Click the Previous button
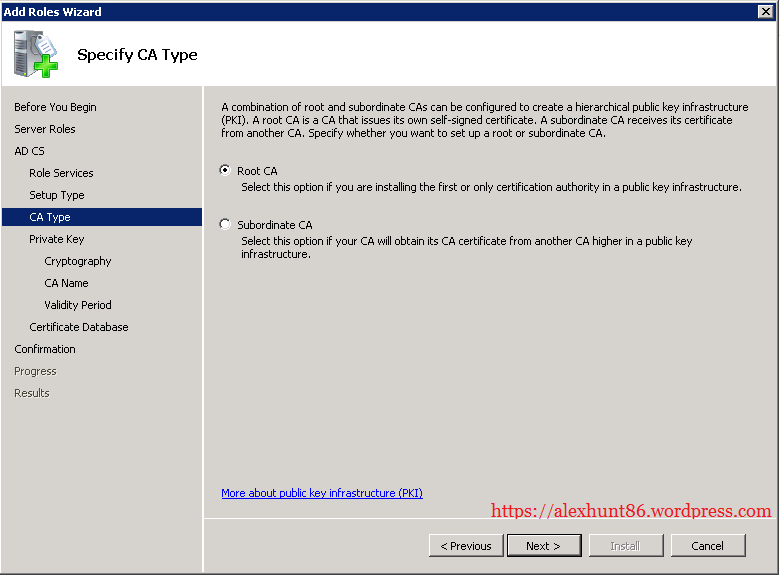This screenshot has width=780, height=575. coord(466,545)
